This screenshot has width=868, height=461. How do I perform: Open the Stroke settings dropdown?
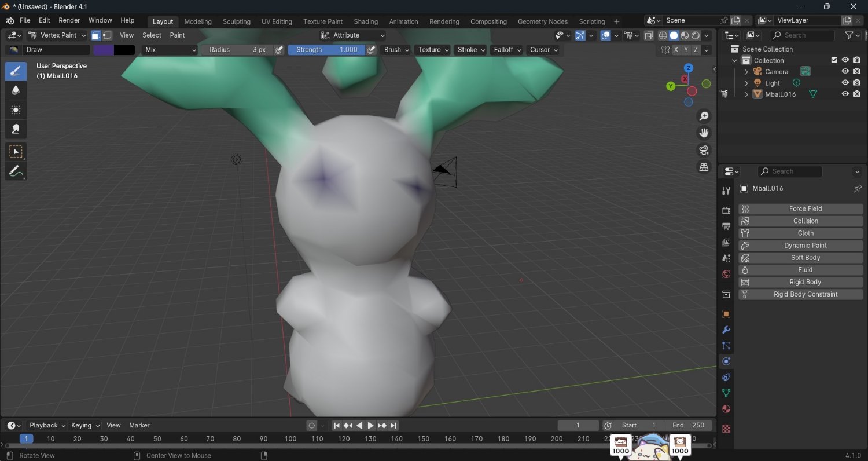pyautogui.click(x=471, y=50)
